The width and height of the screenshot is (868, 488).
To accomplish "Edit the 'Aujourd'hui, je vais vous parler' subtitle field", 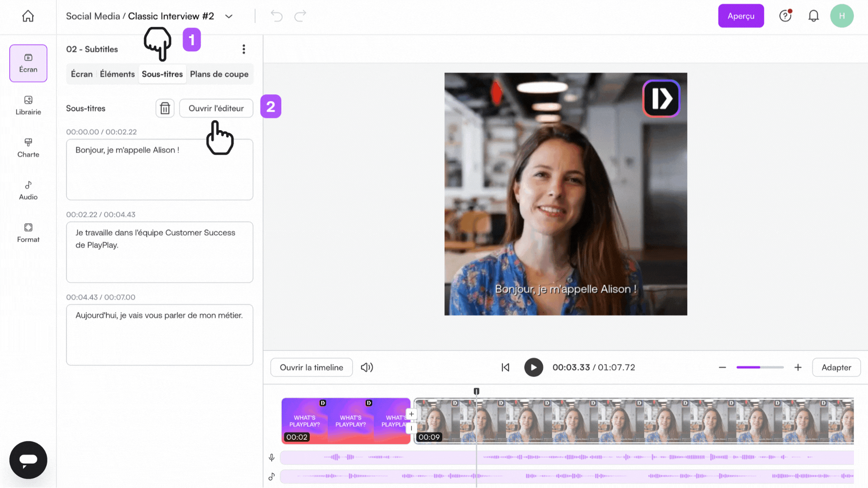I will [x=160, y=335].
